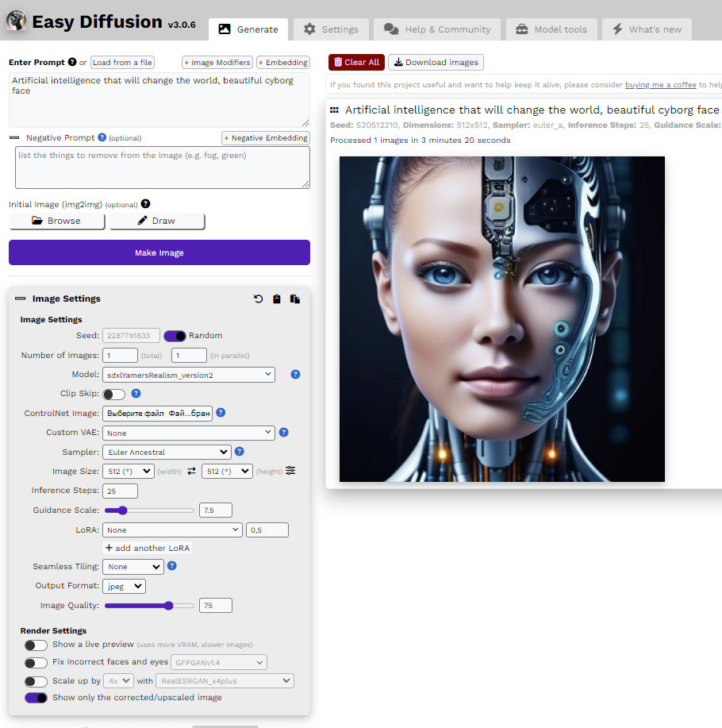Click the paste settings icon in Image Settings

pos(294,299)
